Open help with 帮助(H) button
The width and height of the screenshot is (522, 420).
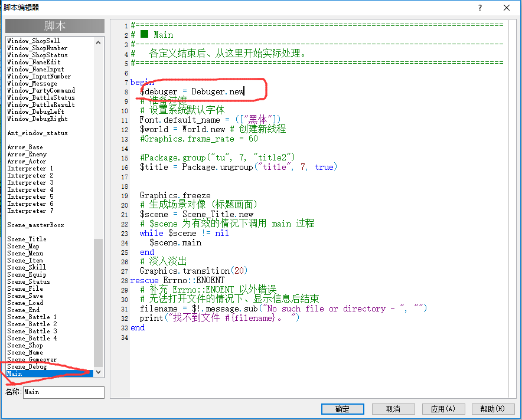point(492,409)
